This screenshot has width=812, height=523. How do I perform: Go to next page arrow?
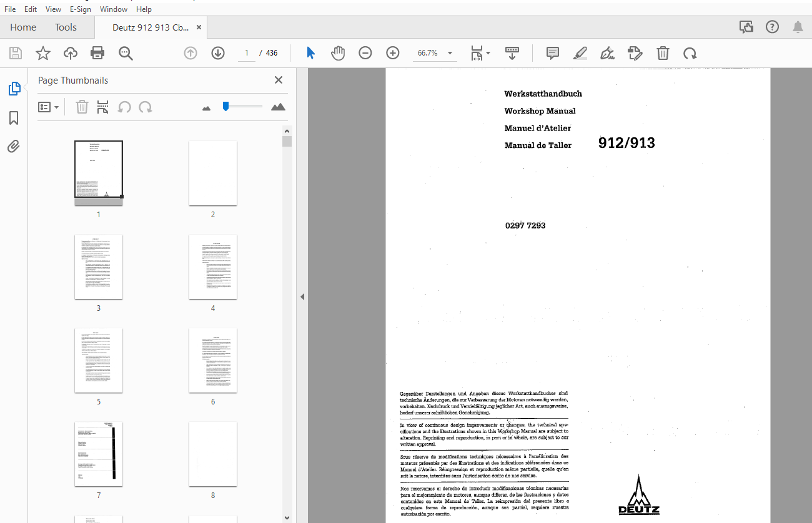coord(218,53)
